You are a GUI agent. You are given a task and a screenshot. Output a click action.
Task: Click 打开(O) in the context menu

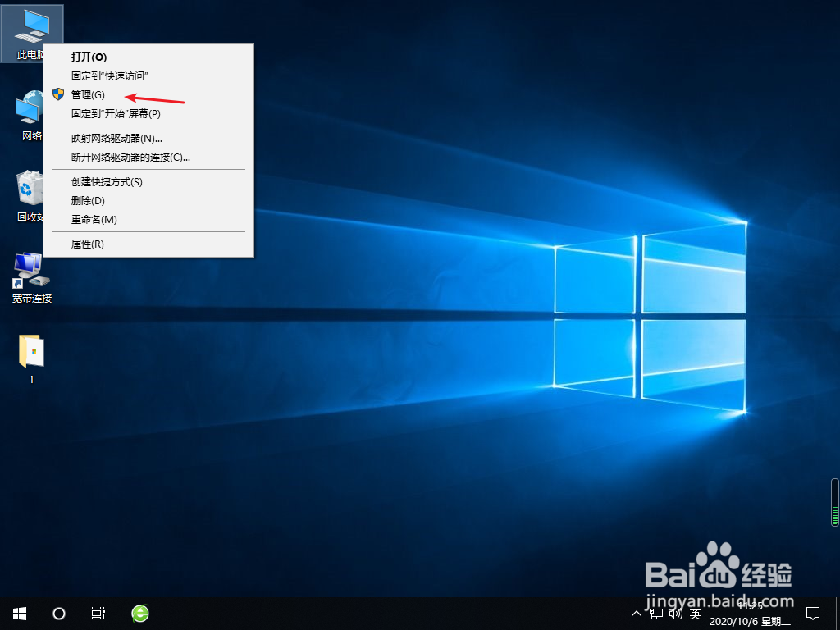tap(148, 57)
